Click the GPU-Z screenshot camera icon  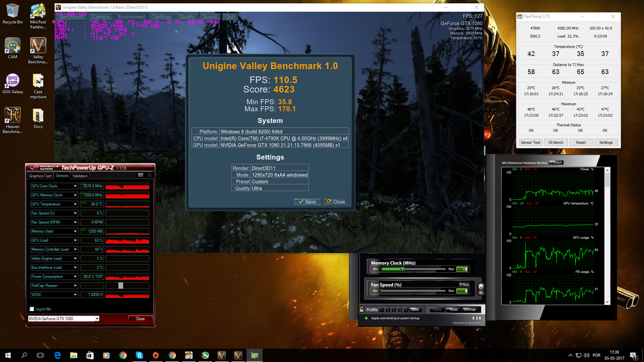(x=140, y=175)
